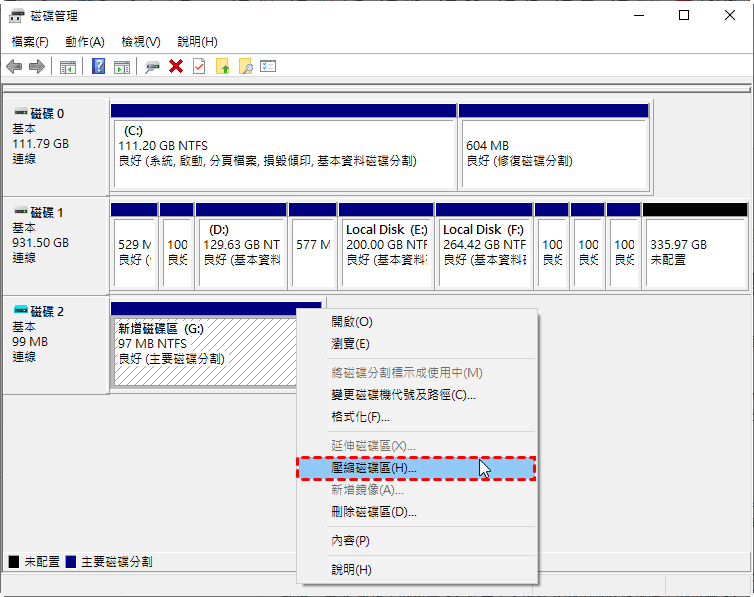Choose 格式化(F)... from the context menu
754x597 pixels.
360,417
